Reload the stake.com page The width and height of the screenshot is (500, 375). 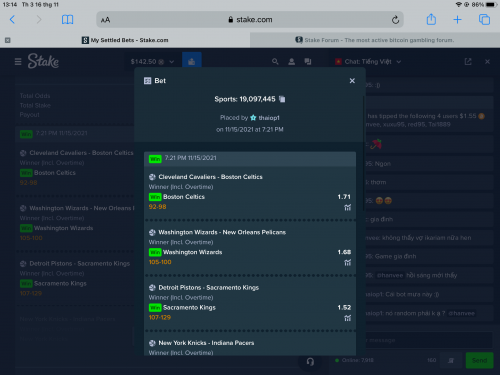pyautogui.click(x=395, y=20)
